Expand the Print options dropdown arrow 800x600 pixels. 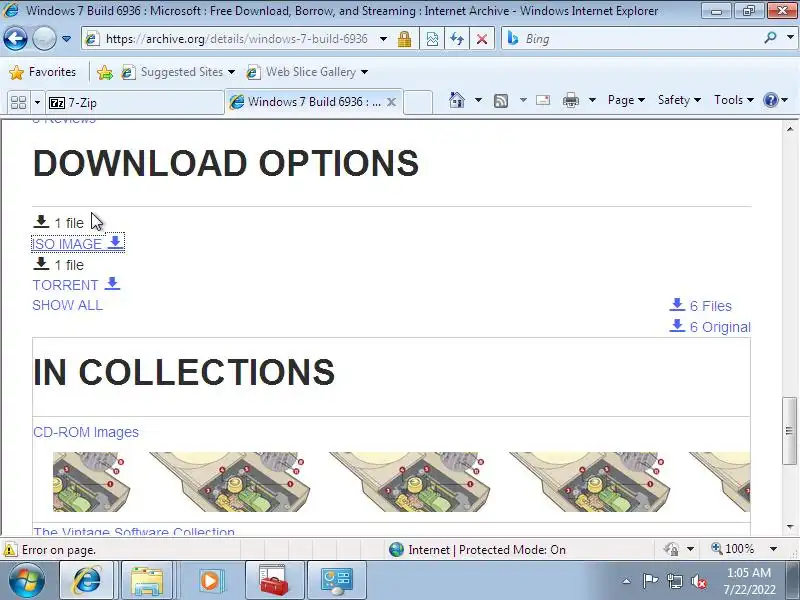click(x=592, y=100)
